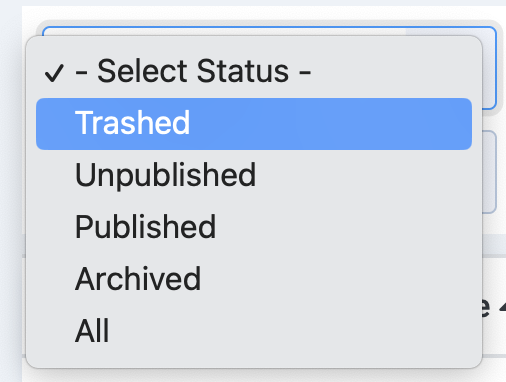
Task: Click the highlighted blue Trashed row
Action: [x=254, y=124]
